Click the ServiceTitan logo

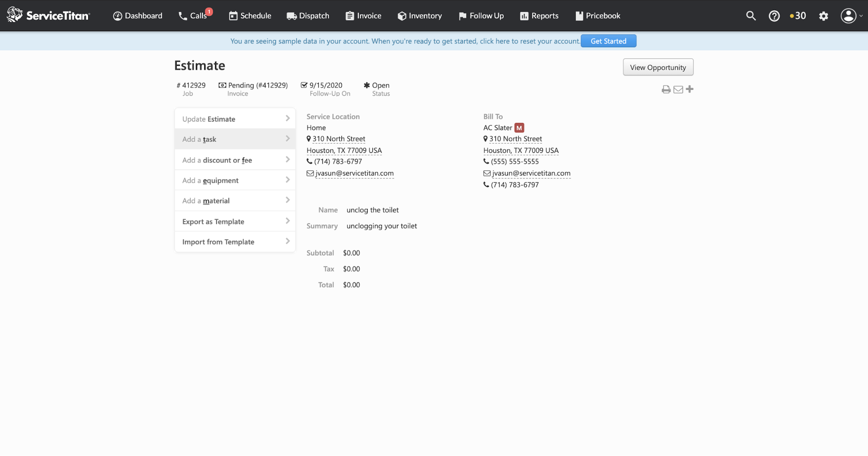click(x=48, y=16)
